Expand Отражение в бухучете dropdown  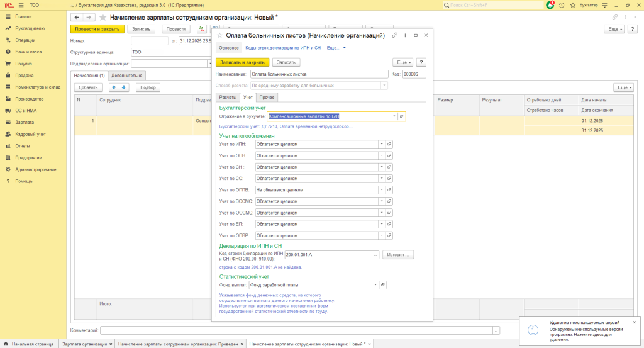(394, 116)
